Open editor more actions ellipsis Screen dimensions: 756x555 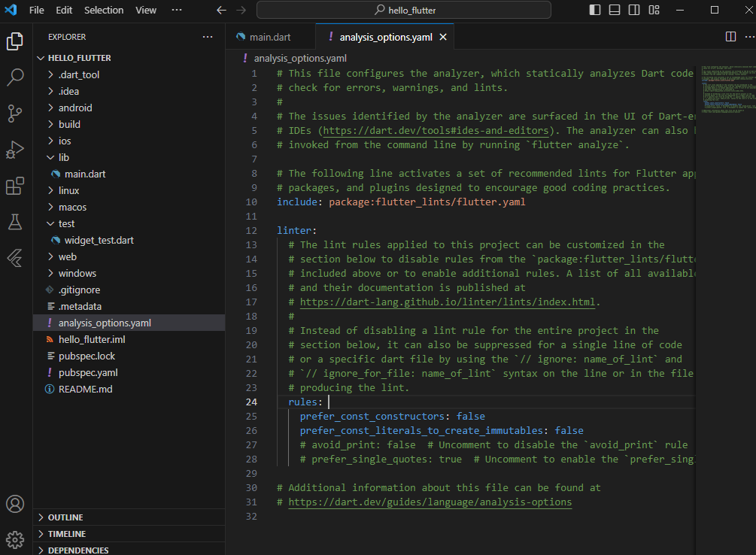click(x=750, y=37)
